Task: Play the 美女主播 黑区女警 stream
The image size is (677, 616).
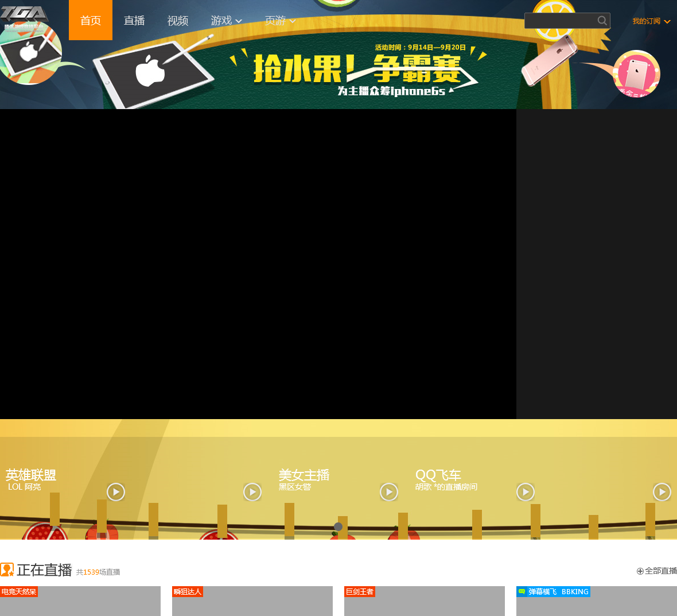Action: point(389,491)
